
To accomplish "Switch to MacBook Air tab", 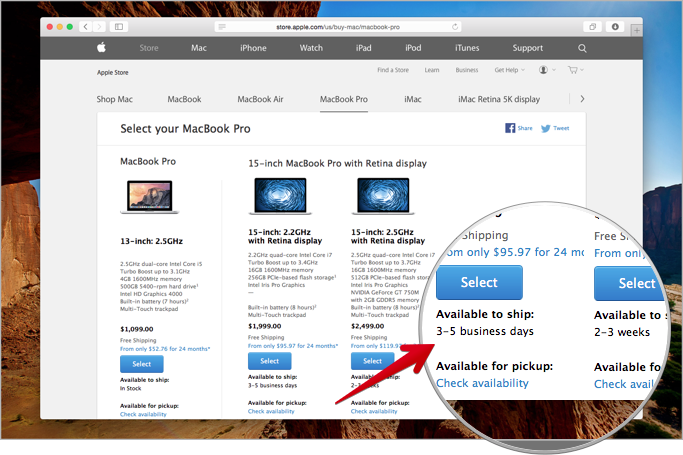I will pyautogui.click(x=260, y=99).
